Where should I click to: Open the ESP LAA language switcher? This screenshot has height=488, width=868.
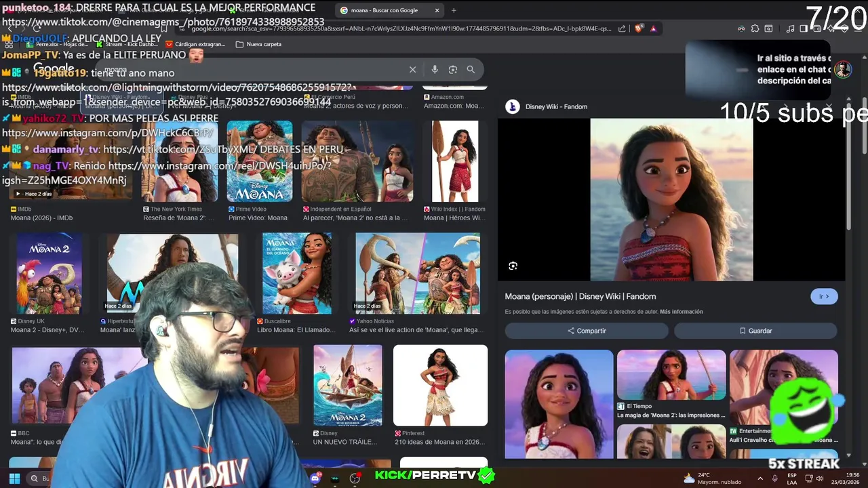point(792,479)
